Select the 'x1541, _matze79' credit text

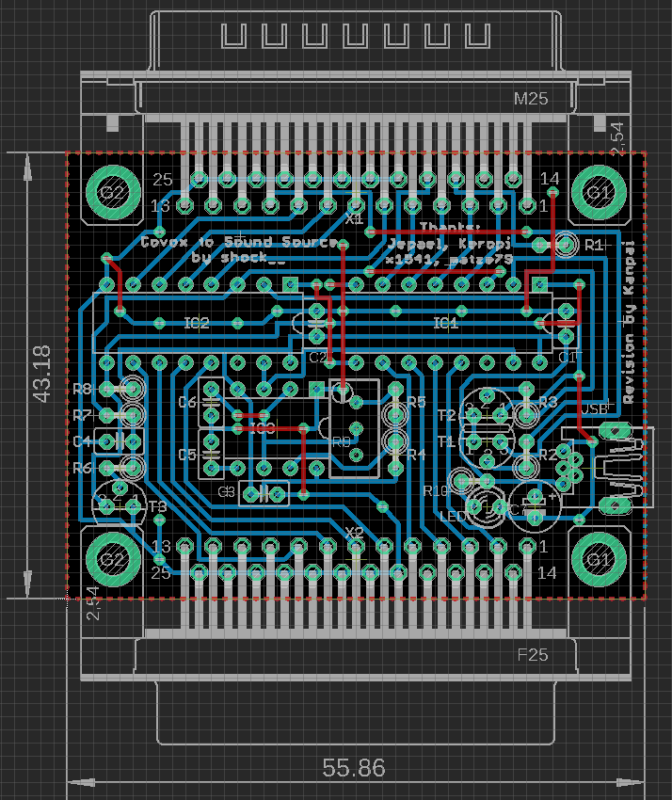click(449, 260)
